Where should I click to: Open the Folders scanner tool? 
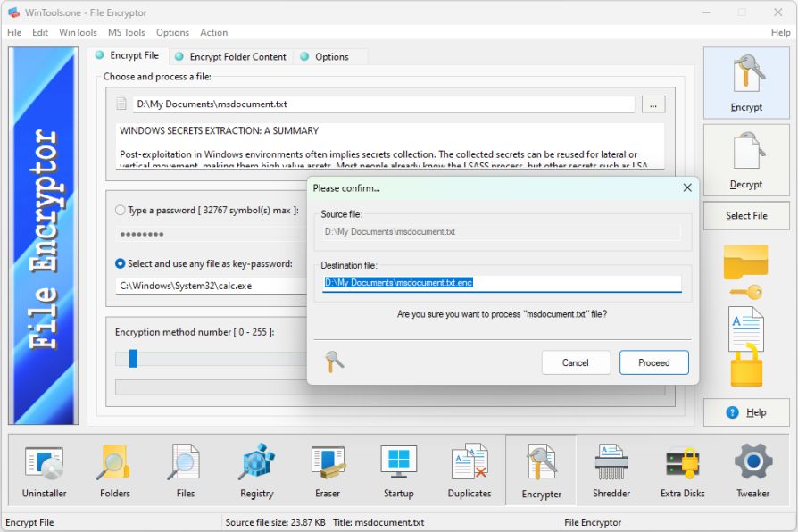[x=115, y=470]
